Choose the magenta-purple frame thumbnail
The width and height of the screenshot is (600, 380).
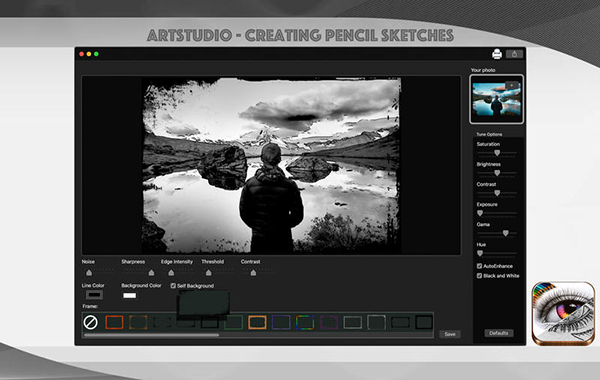[x=329, y=322]
